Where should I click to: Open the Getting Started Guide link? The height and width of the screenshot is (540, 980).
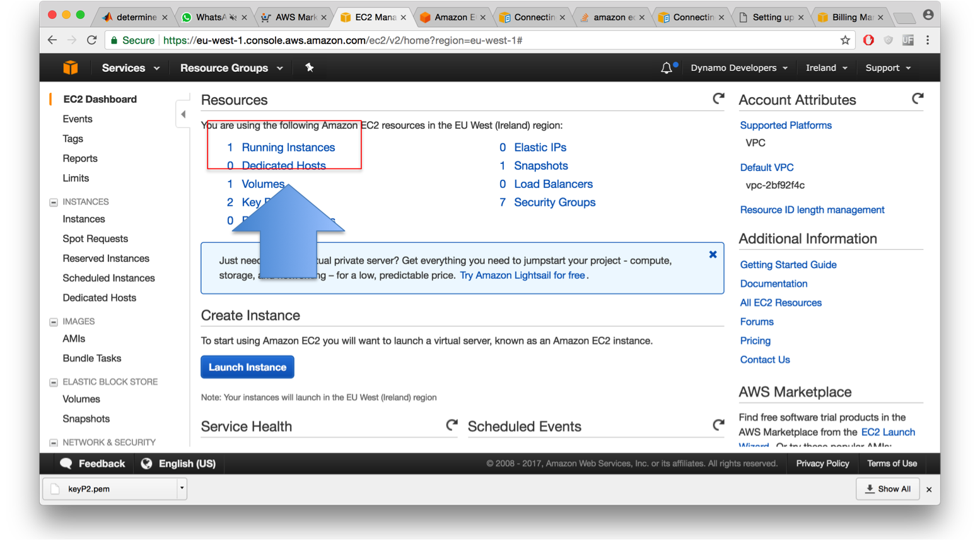pos(788,264)
